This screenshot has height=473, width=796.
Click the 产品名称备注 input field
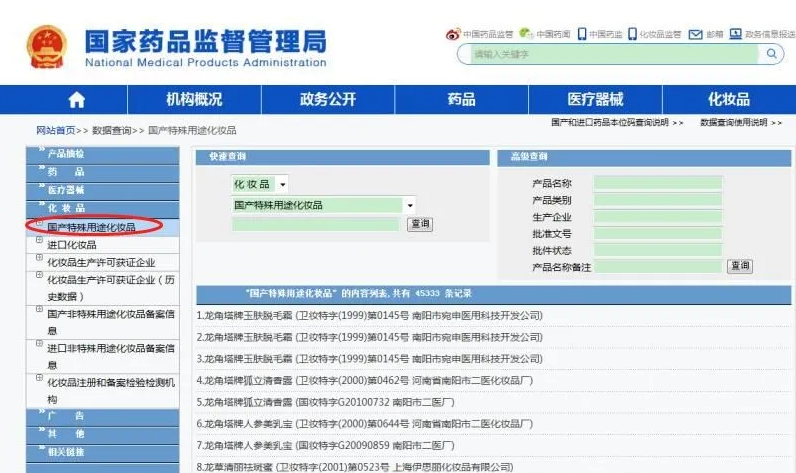pos(658,267)
